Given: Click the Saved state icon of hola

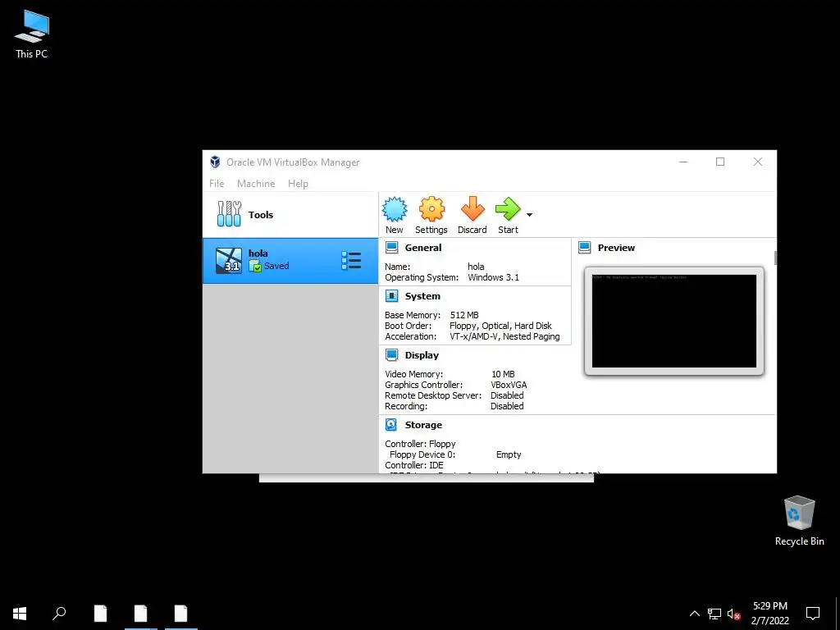Looking at the screenshot, I should pos(255,266).
